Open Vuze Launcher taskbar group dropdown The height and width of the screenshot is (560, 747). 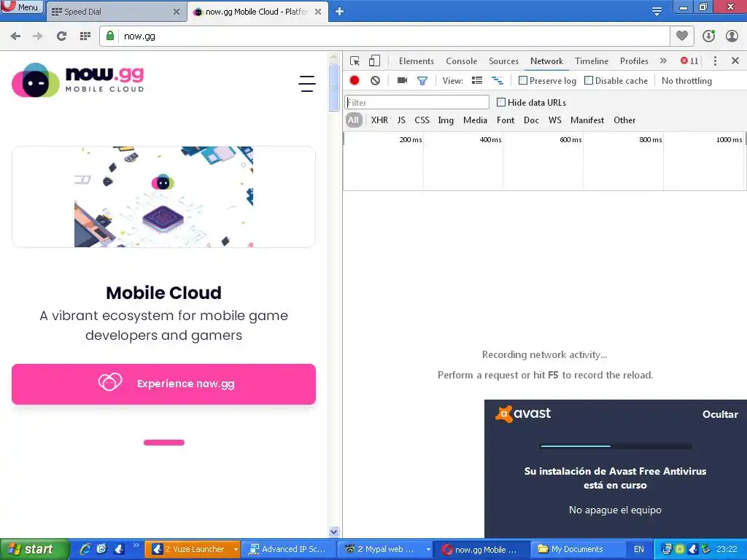click(x=236, y=549)
